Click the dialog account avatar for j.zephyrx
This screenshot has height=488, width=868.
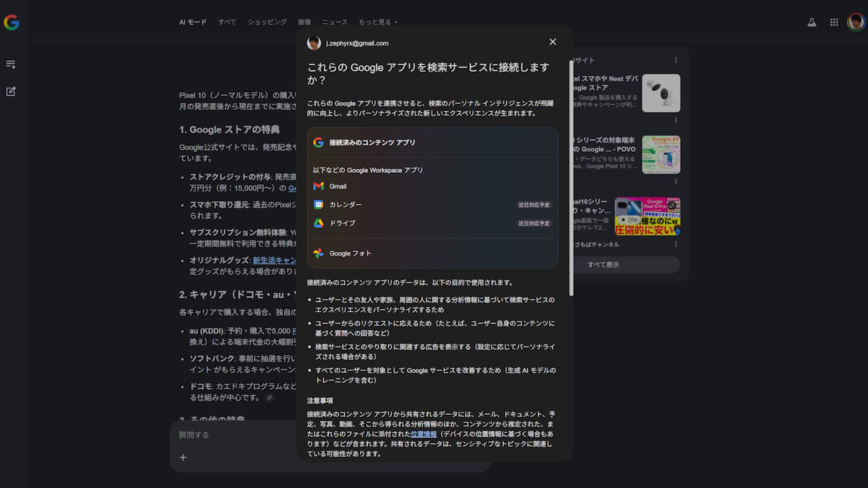(314, 43)
